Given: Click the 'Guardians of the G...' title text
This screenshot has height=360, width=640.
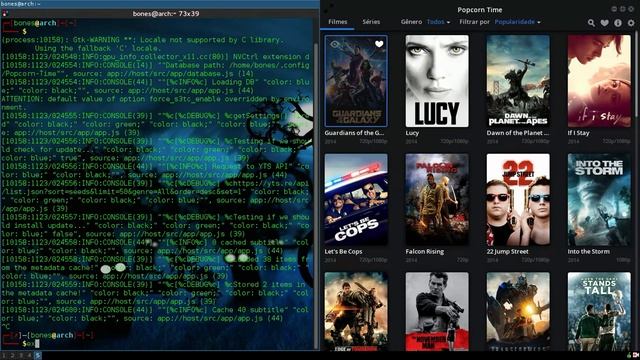Looking at the screenshot, I should [x=354, y=133].
